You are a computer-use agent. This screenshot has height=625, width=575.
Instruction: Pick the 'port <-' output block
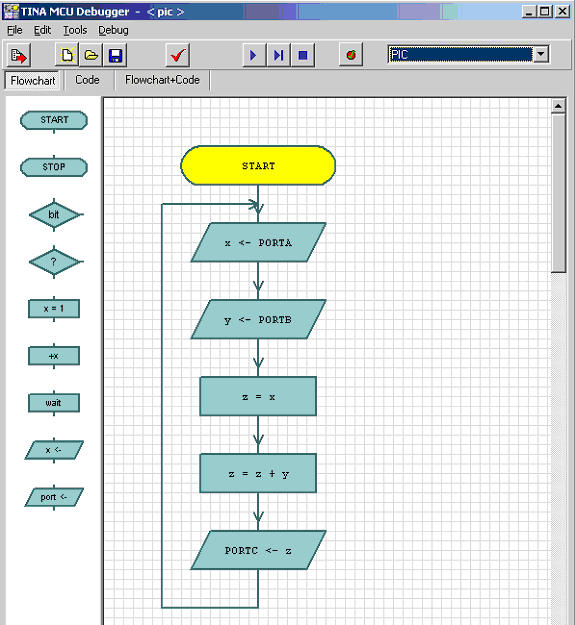pos(54,497)
